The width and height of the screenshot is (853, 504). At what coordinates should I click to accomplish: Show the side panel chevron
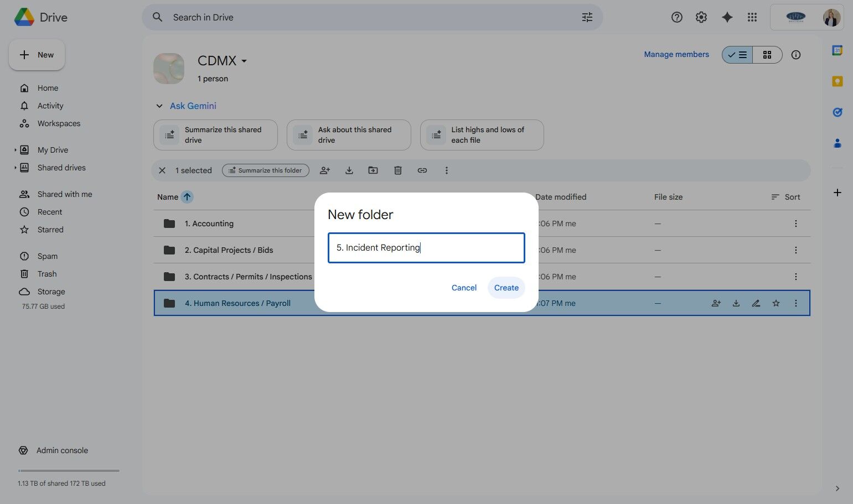click(838, 489)
